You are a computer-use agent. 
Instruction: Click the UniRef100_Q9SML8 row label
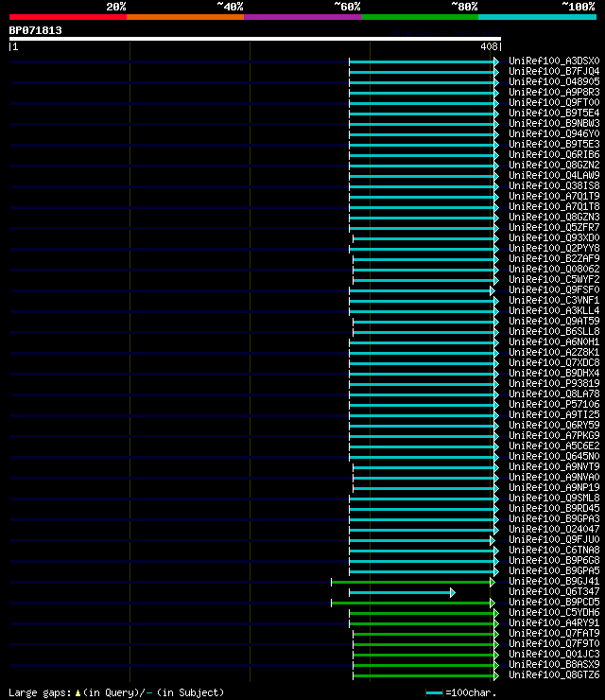[x=554, y=499]
